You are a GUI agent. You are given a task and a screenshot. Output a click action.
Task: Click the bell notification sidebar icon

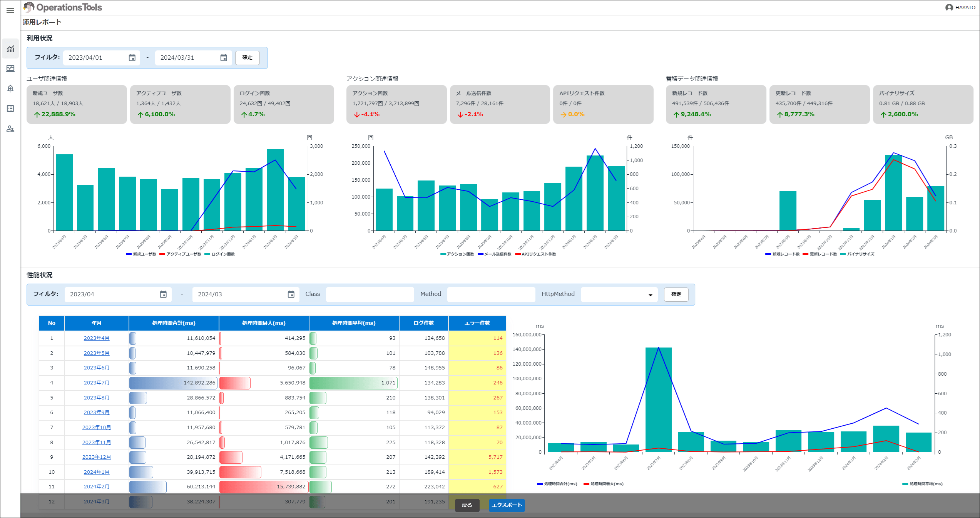point(10,89)
